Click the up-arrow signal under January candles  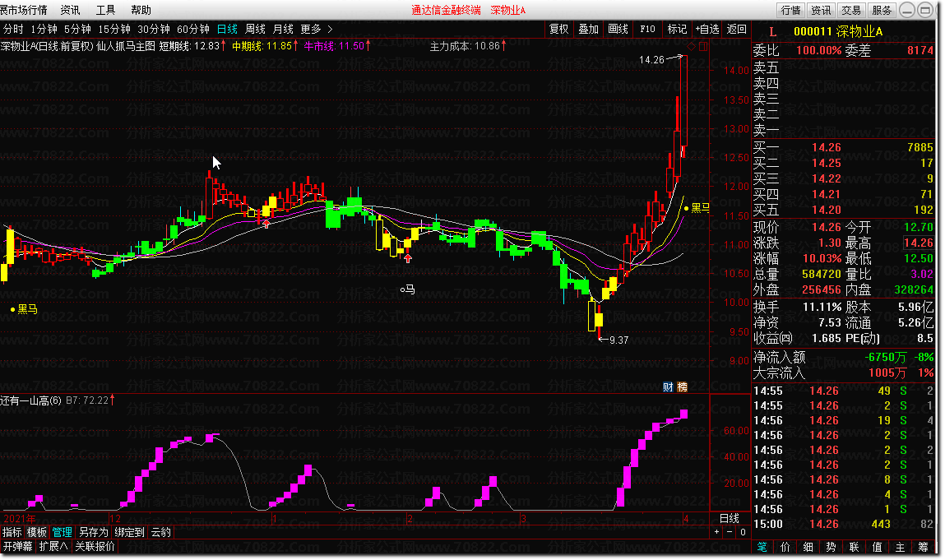click(x=266, y=223)
